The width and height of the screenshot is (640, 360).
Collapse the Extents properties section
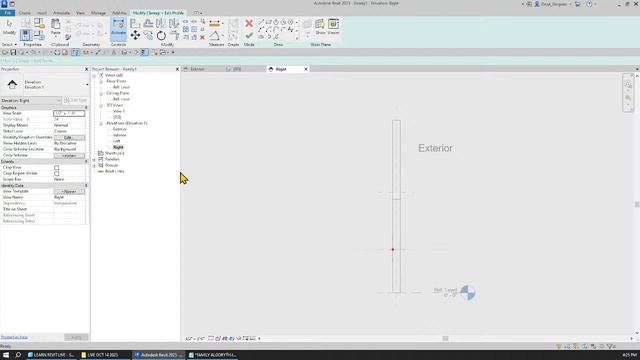coord(86,162)
